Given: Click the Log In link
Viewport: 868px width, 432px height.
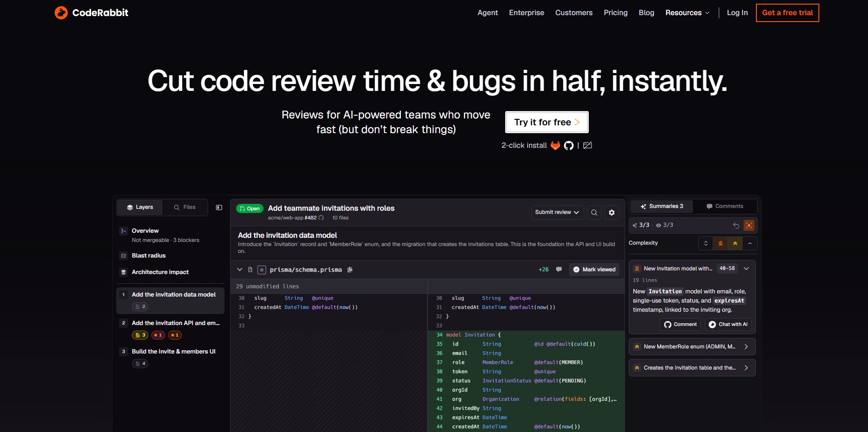Looking at the screenshot, I should [x=738, y=13].
